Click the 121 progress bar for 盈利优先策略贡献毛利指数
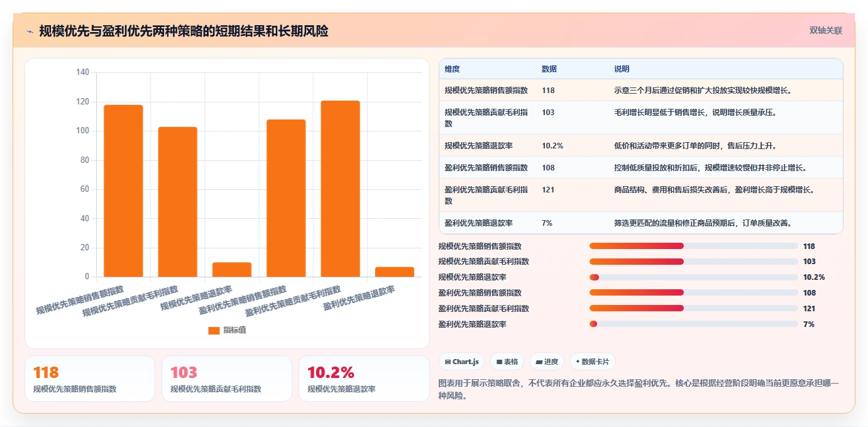Screen dimensions: 868x427 (x=694, y=308)
